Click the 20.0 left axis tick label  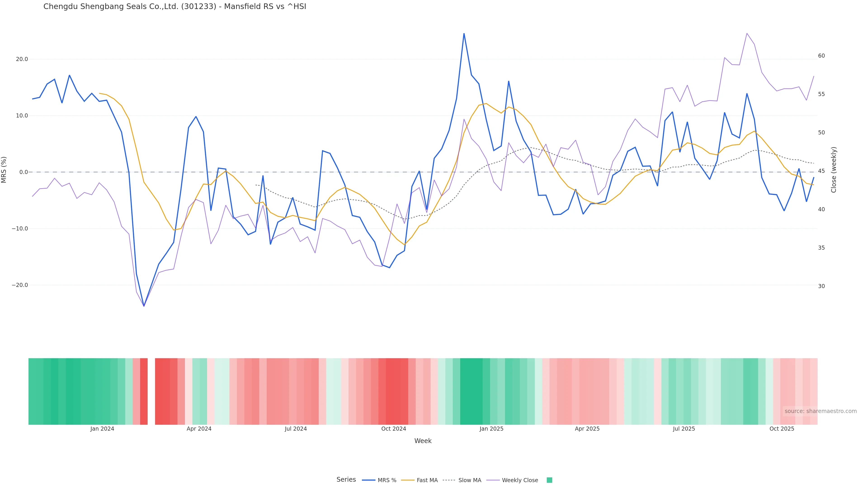[22, 59]
